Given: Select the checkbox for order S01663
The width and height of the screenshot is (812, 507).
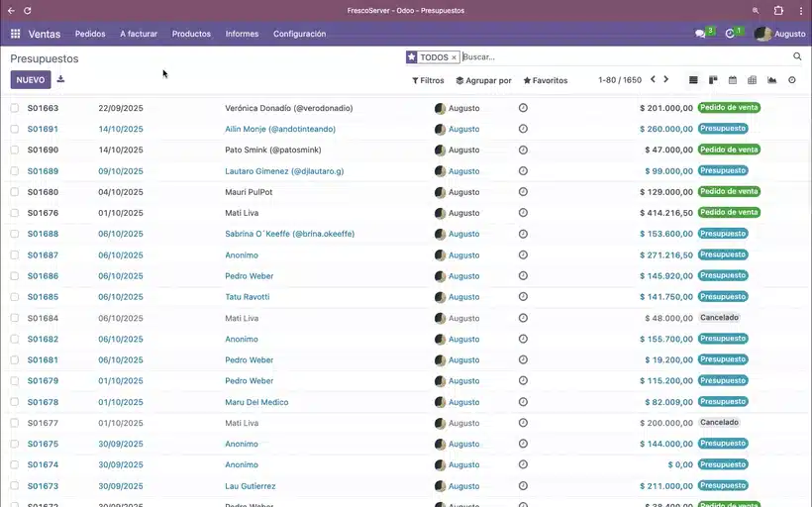Looking at the screenshot, I should 15,108.
